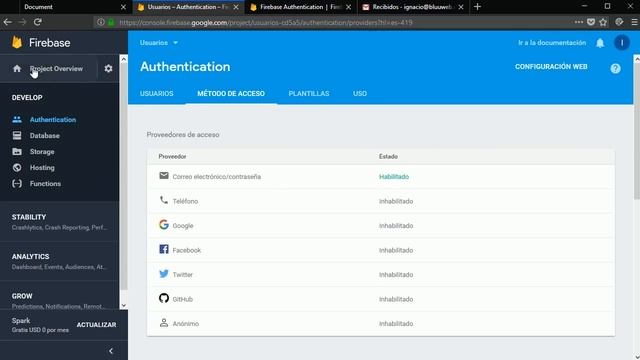Screen dimensions: 640x360
Task: Open Storage in the sidebar
Action: pyautogui.click(x=42, y=151)
